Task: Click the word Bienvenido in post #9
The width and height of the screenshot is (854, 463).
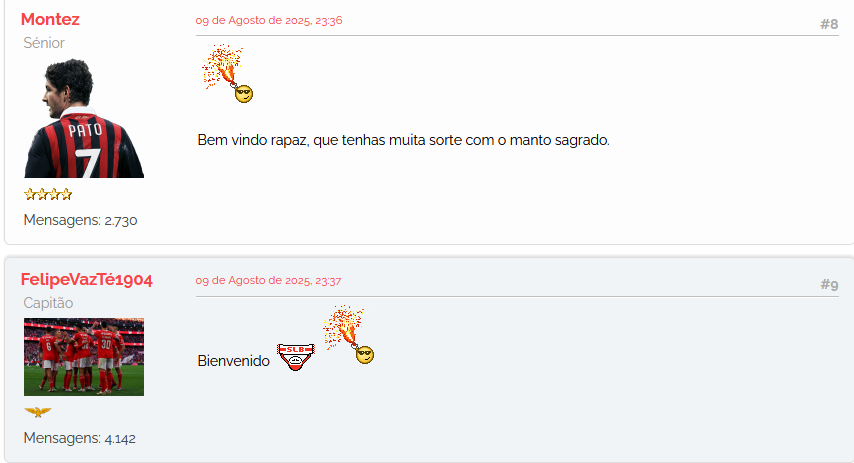Action: point(234,361)
